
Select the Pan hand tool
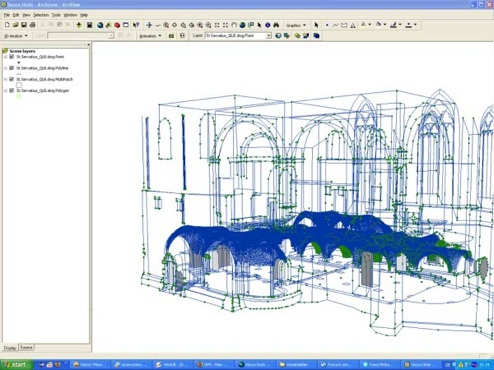click(234, 25)
